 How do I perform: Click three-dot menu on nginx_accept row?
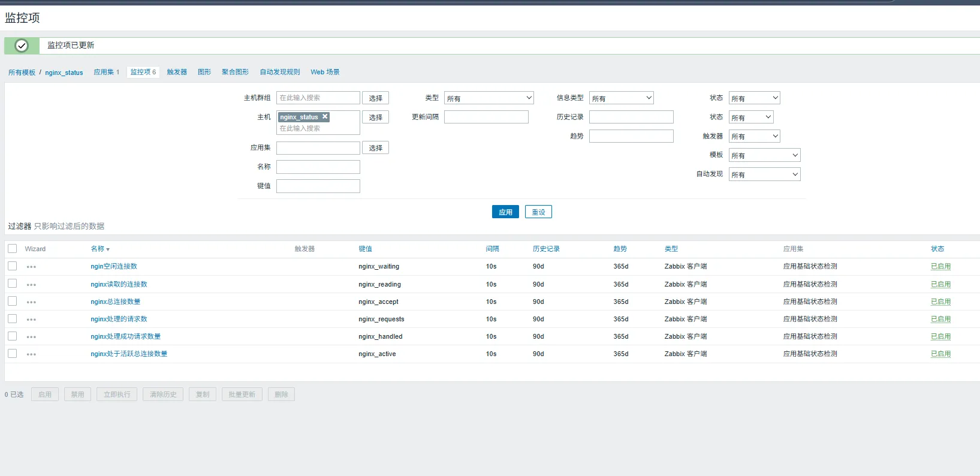coord(31,302)
